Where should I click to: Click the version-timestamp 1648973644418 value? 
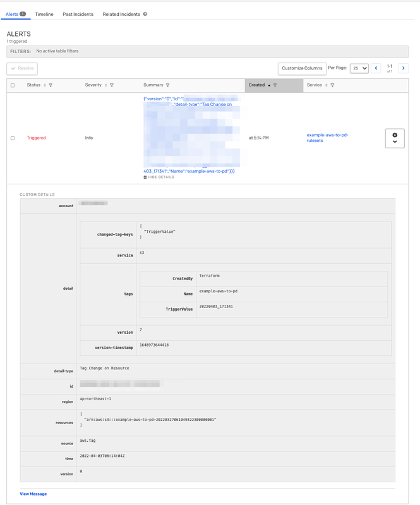click(x=154, y=345)
